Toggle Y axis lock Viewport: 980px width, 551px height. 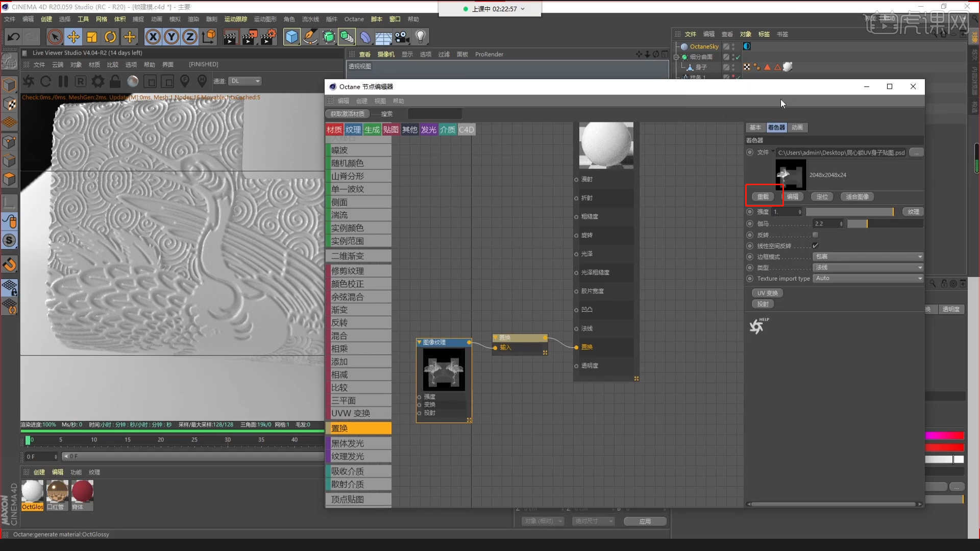[171, 37]
